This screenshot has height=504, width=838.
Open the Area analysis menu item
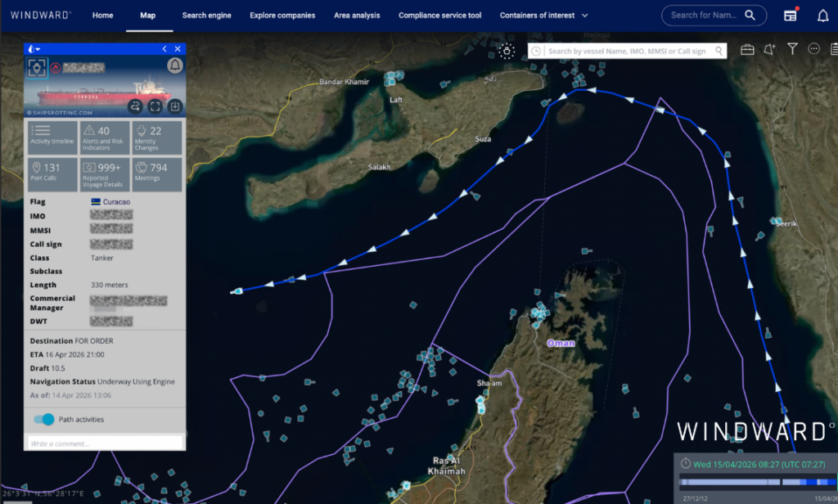pos(357,15)
